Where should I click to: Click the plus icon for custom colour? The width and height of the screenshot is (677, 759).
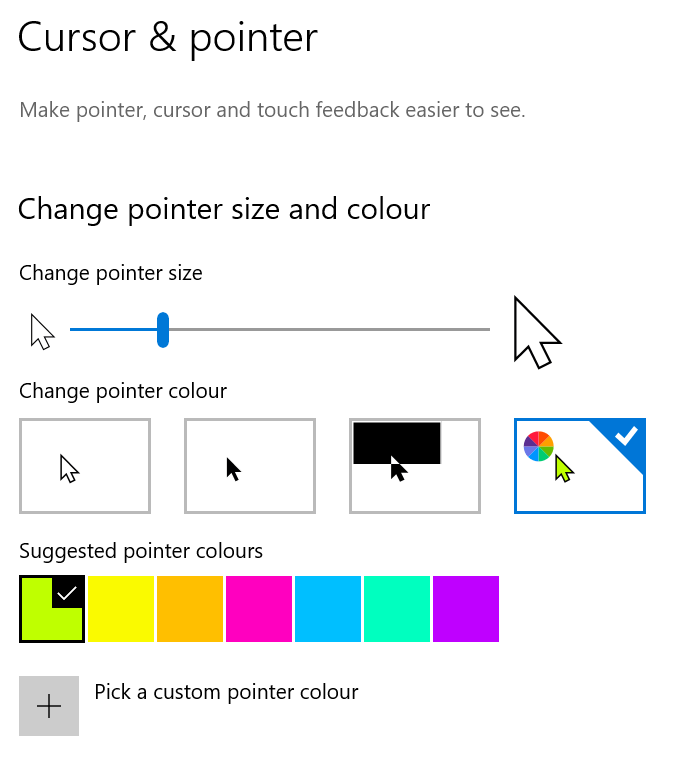click(x=49, y=706)
